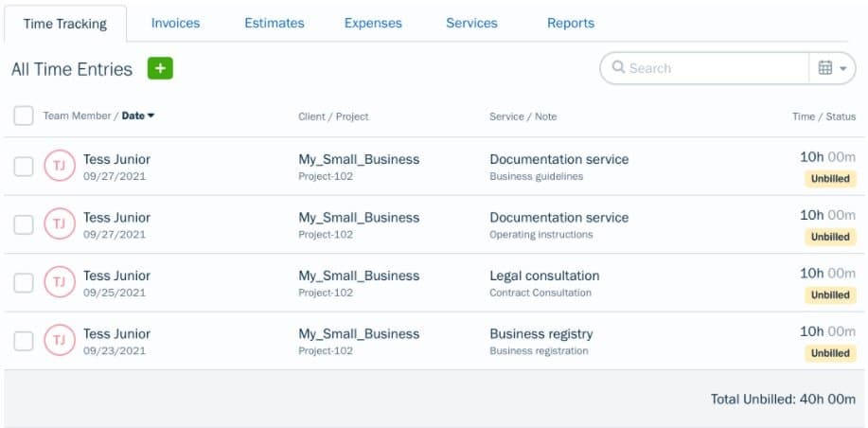Image resolution: width=868 pixels, height=428 pixels.
Task: Toggle the select-all entries checkbox
Action: click(x=24, y=116)
